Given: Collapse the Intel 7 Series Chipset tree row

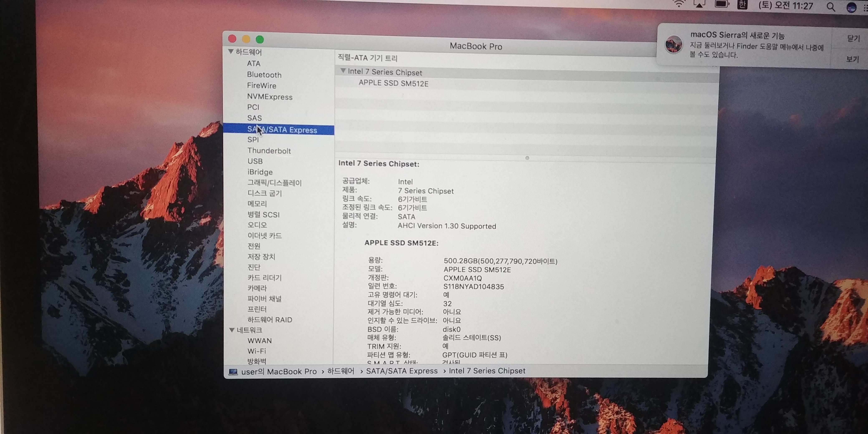Looking at the screenshot, I should [x=343, y=71].
